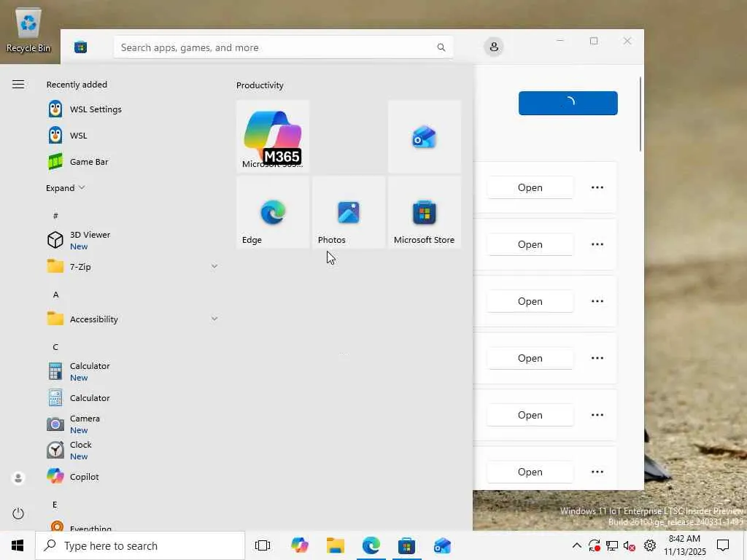Open more options beside fourth Open button
747x560 pixels.
click(597, 358)
